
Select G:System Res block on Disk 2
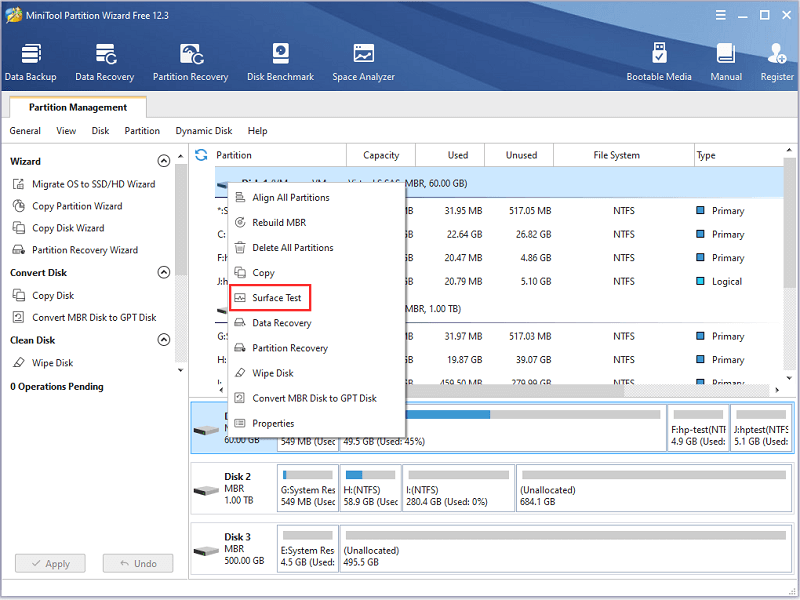[308, 488]
